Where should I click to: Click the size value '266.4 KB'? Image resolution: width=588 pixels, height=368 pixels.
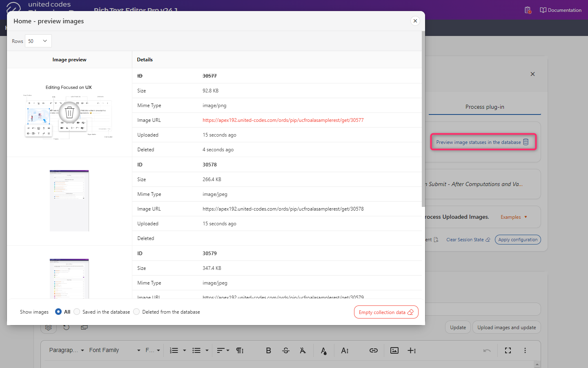tap(212, 180)
